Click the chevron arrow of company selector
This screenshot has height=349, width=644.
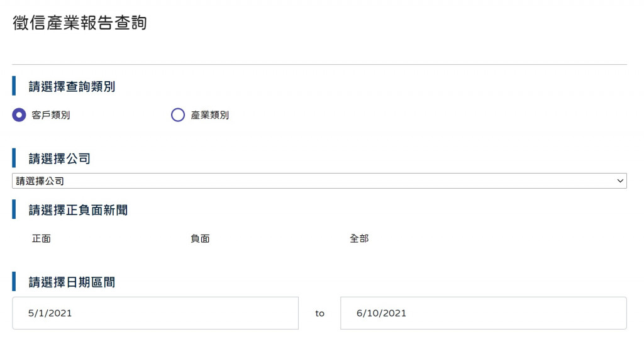(621, 181)
